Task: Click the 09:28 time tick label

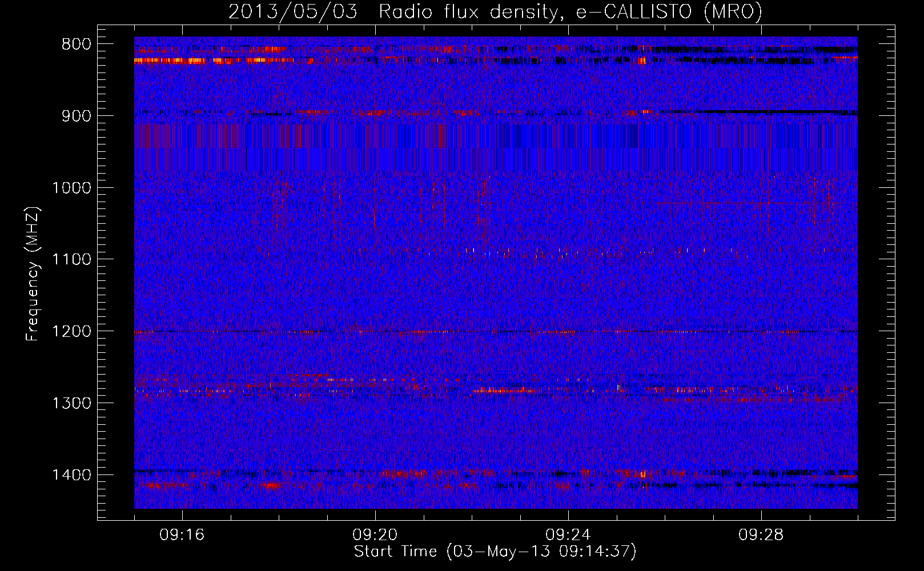Action: pos(761,535)
